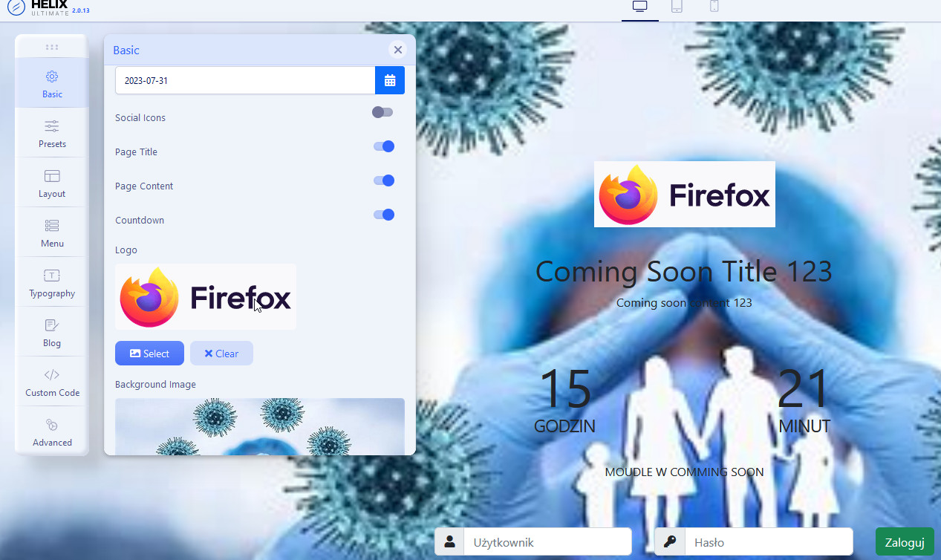Click the Firefox logo thumbnail in panel

click(x=206, y=296)
